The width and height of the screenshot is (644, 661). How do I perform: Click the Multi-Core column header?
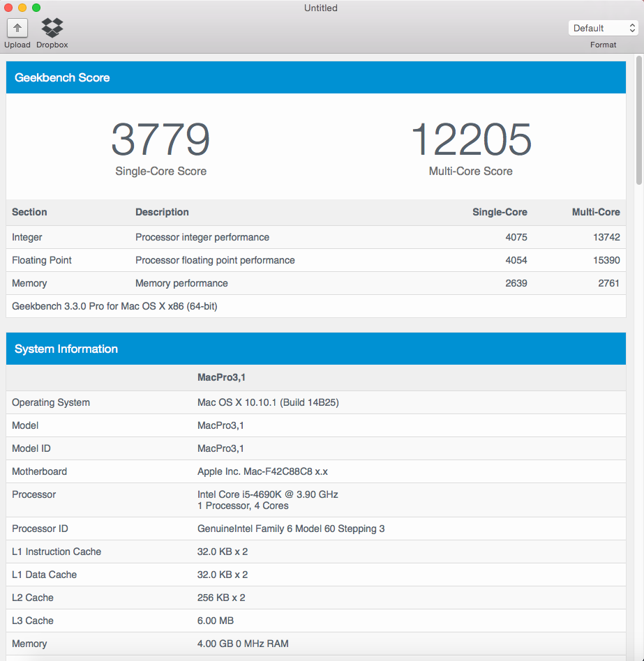[x=596, y=212]
